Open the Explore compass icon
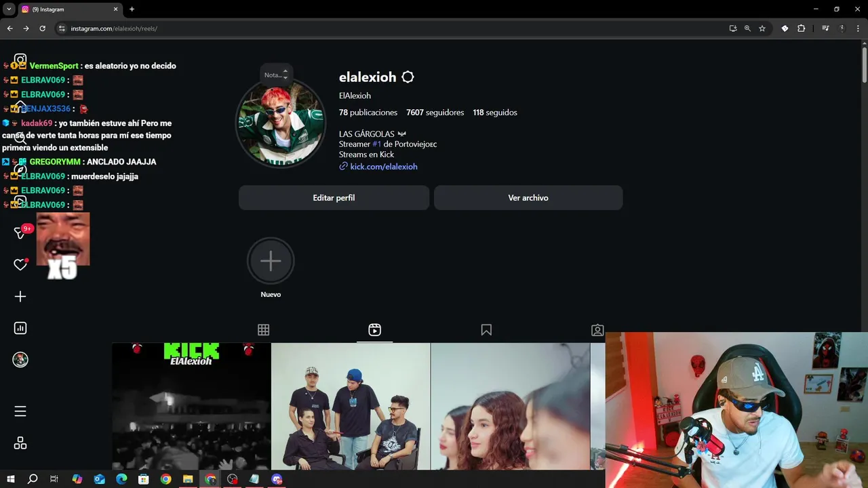Image resolution: width=868 pixels, height=488 pixels. point(20,169)
